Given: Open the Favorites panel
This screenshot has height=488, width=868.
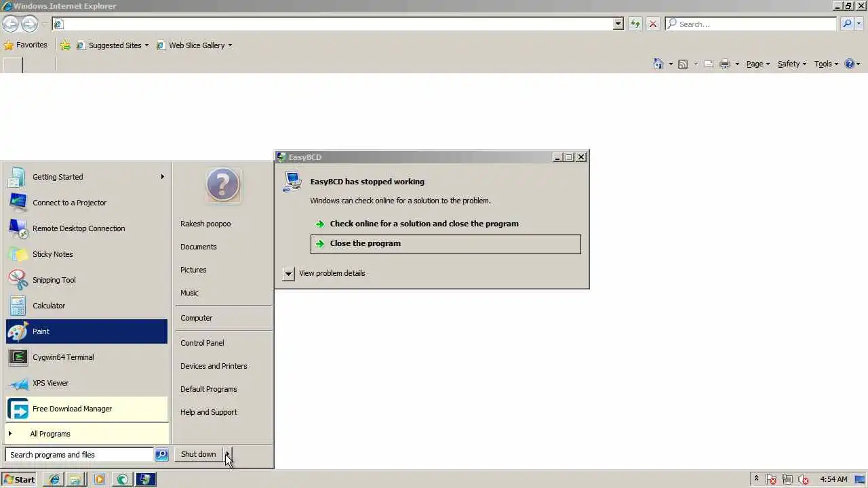Looking at the screenshot, I should 26,45.
